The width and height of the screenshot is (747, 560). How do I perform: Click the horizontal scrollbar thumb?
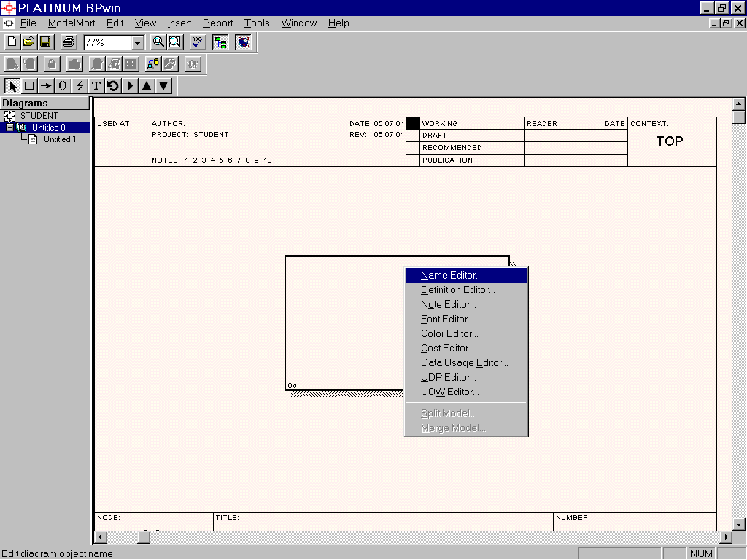click(x=144, y=537)
